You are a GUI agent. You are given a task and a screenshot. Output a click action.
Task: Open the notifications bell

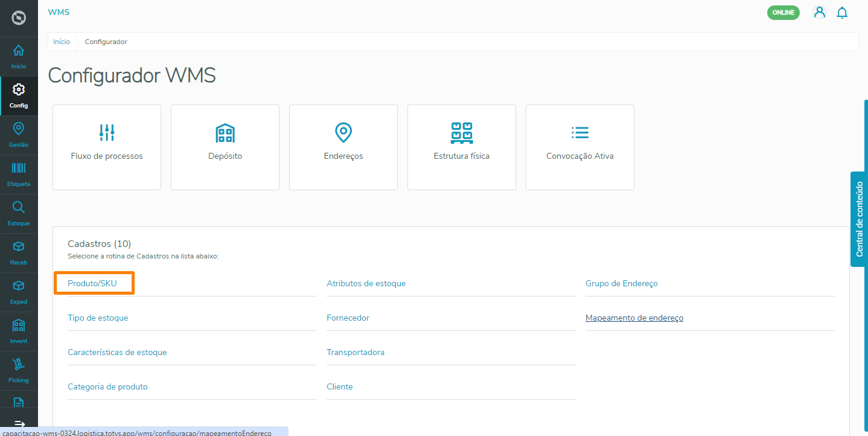[x=842, y=12]
